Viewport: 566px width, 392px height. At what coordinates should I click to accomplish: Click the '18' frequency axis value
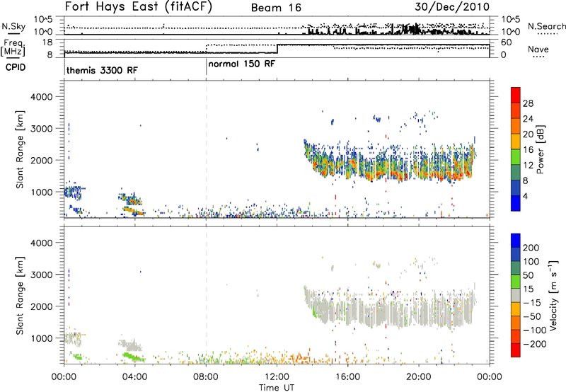(x=47, y=42)
